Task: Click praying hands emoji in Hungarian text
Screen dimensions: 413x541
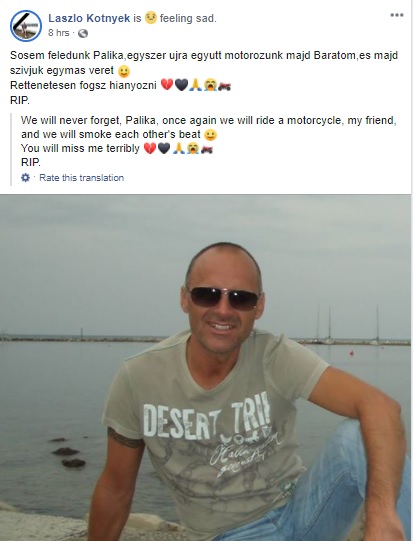Action: click(x=196, y=85)
